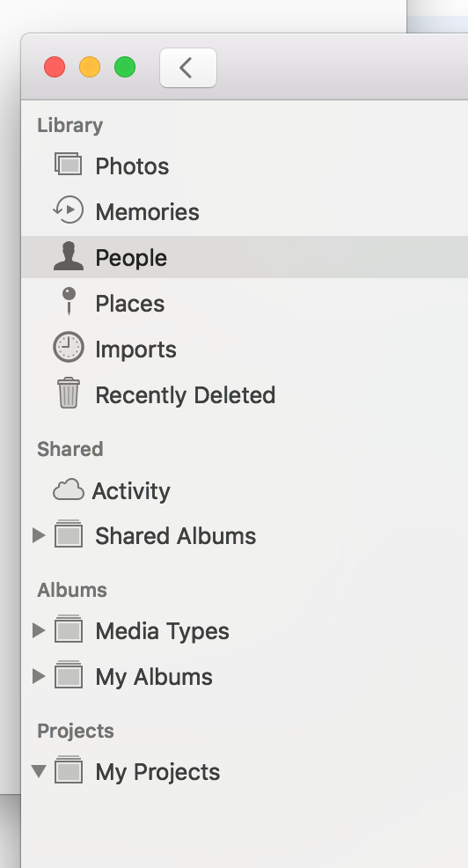Click the My Albums folder icon
468x868 pixels.
point(69,675)
